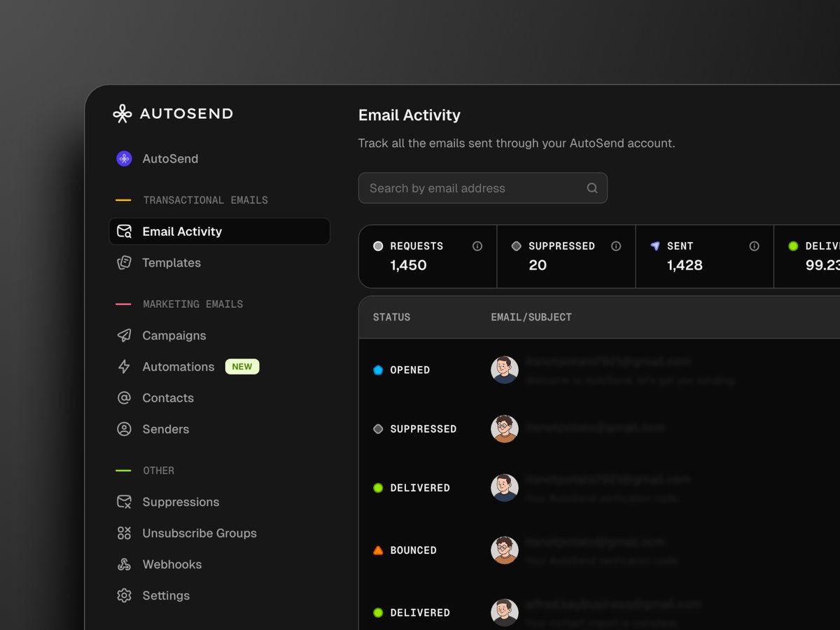Open the Templates page
Screen dimensions: 840x630
(171, 262)
